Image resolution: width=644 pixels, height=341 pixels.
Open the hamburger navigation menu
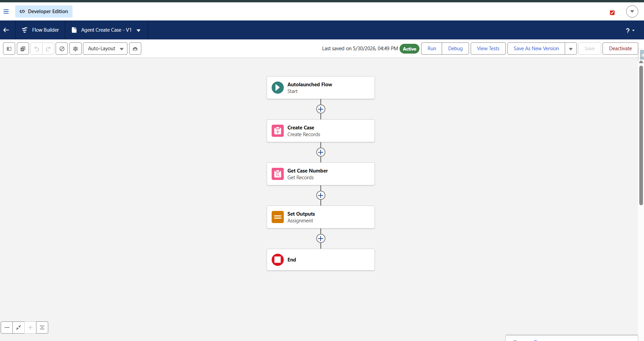click(x=6, y=11)
